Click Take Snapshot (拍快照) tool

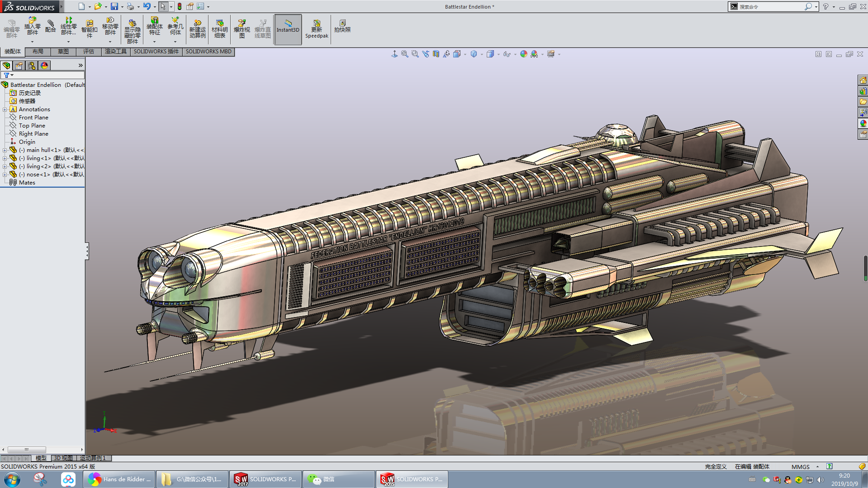point(342,26)
